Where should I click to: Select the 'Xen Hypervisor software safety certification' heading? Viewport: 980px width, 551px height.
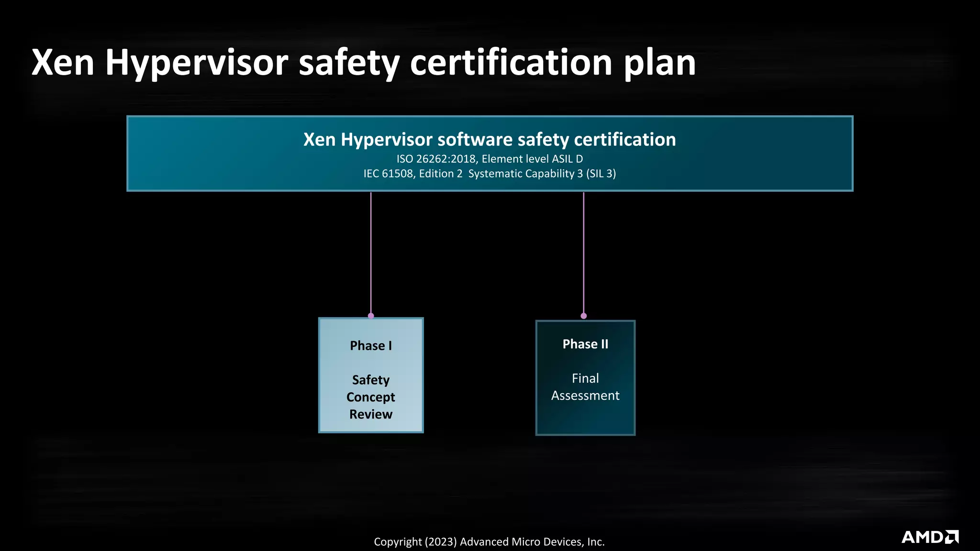[490, 140]
